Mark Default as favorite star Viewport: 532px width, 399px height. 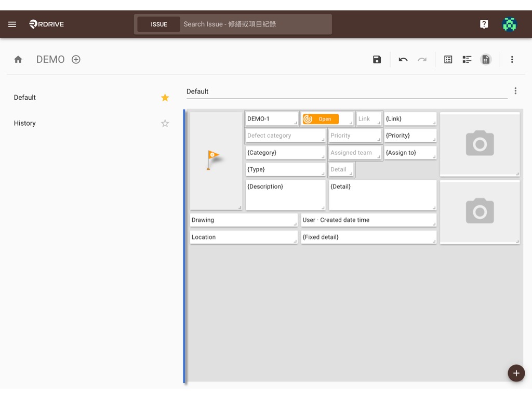coord(165,98)
